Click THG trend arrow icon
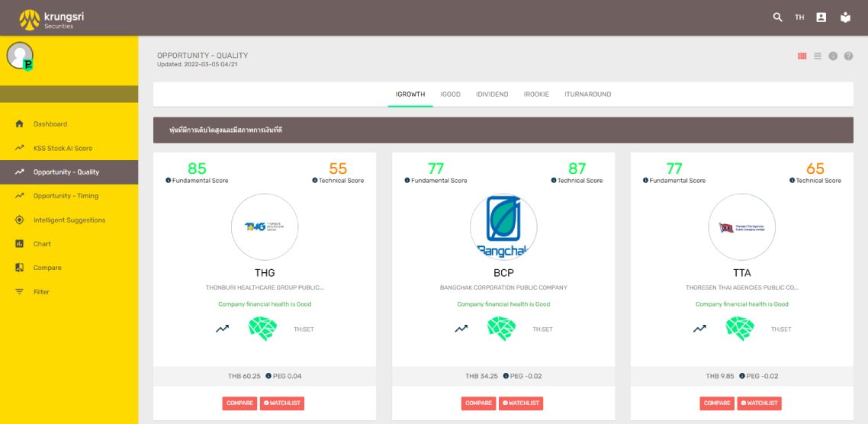868x424 pixels. 222,329
